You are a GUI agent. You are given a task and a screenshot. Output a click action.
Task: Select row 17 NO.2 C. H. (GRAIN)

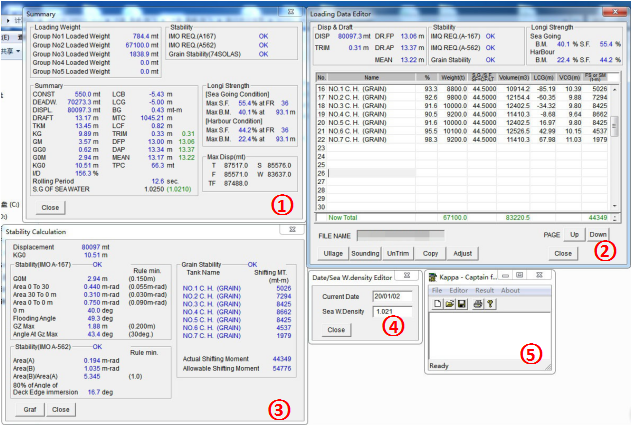[x=462, y=98]
